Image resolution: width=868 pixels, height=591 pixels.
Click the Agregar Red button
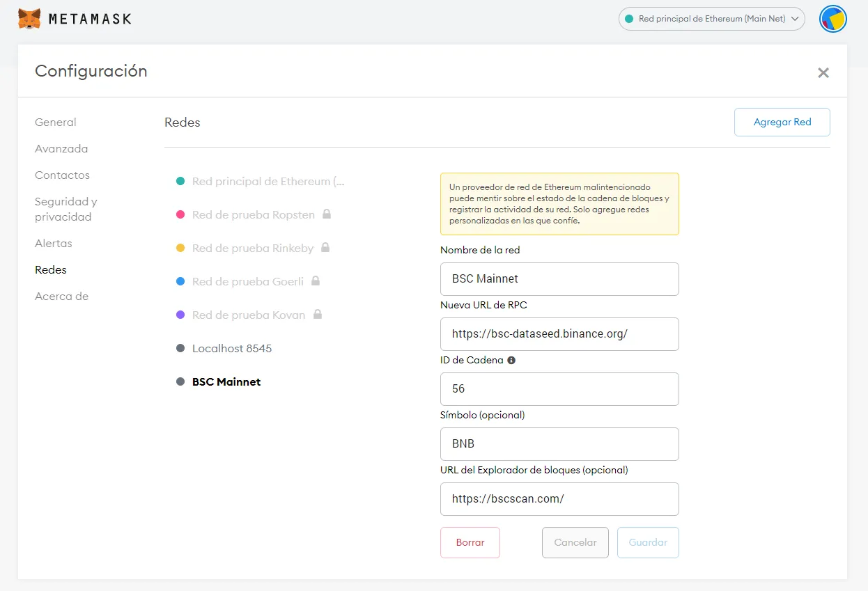(782, 122)
